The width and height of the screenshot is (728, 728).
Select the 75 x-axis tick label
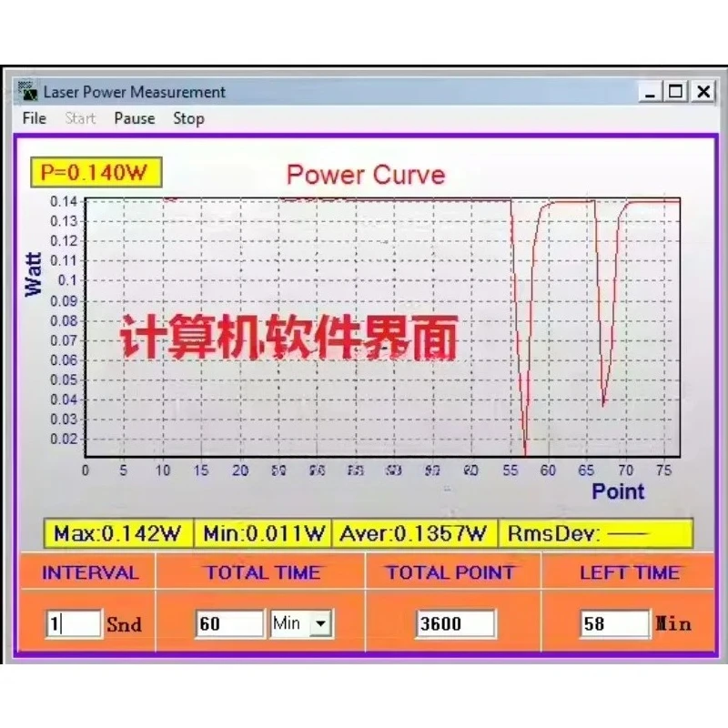click(664, 470)
